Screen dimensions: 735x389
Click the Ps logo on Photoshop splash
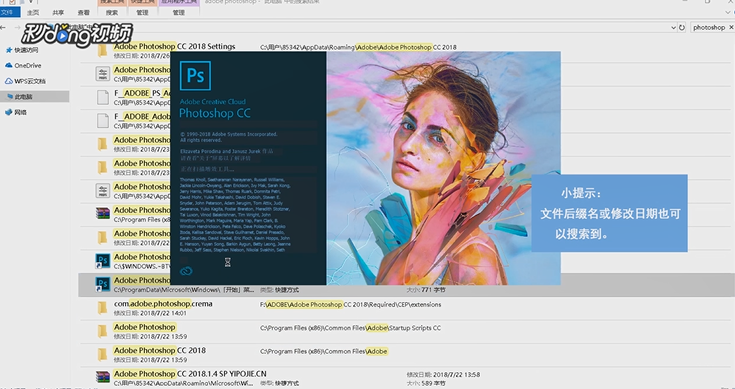195,75
